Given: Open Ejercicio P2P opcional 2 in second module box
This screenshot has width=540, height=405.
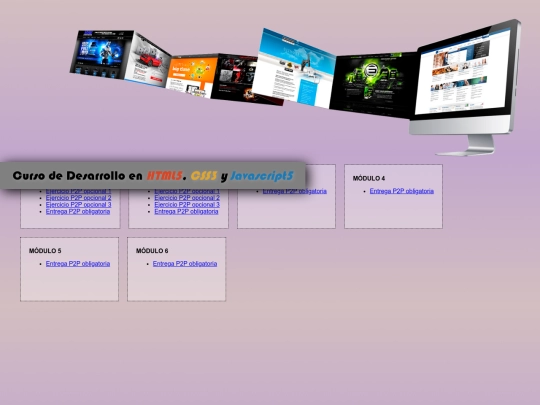Looking at the screenshot, I should pos(187,198).
